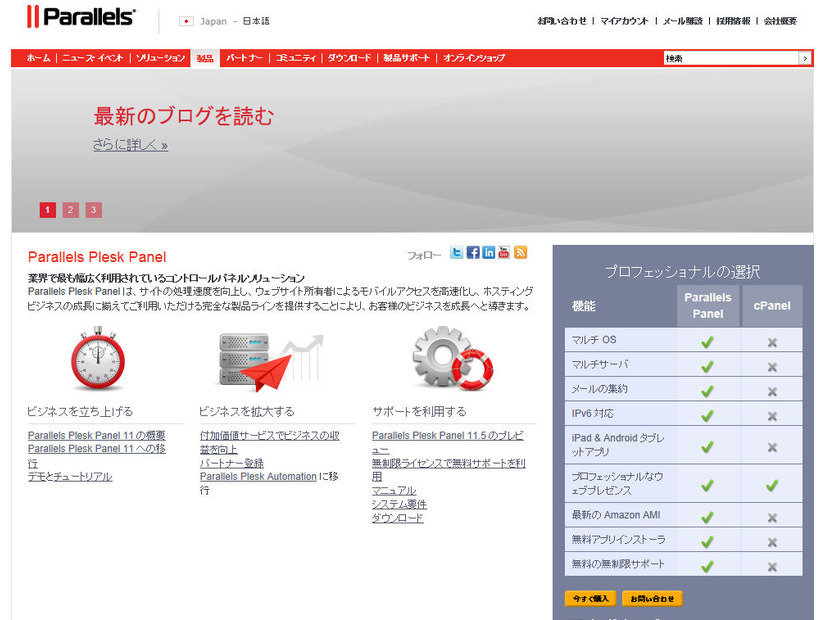Subscribe via the orange RSS feed icon

(520, 252)
